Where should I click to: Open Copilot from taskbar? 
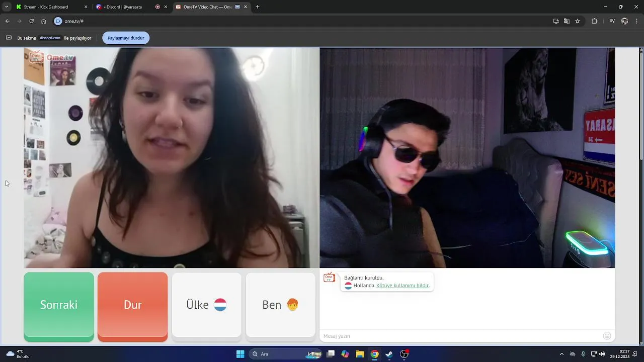[345, 354]
